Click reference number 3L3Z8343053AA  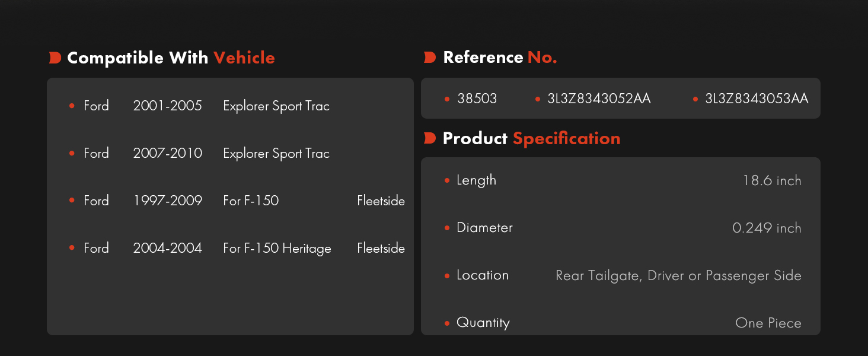(x=757, y=99)
